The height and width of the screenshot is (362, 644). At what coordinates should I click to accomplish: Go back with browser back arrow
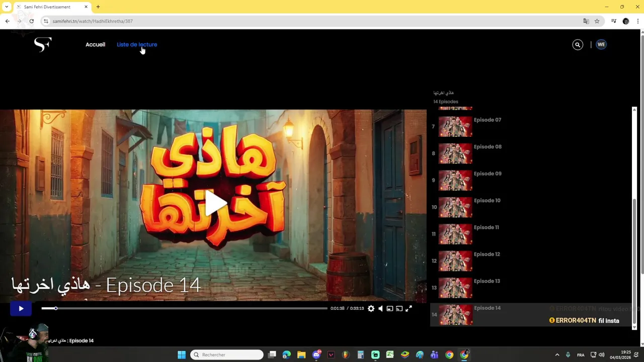click(7, 21)
